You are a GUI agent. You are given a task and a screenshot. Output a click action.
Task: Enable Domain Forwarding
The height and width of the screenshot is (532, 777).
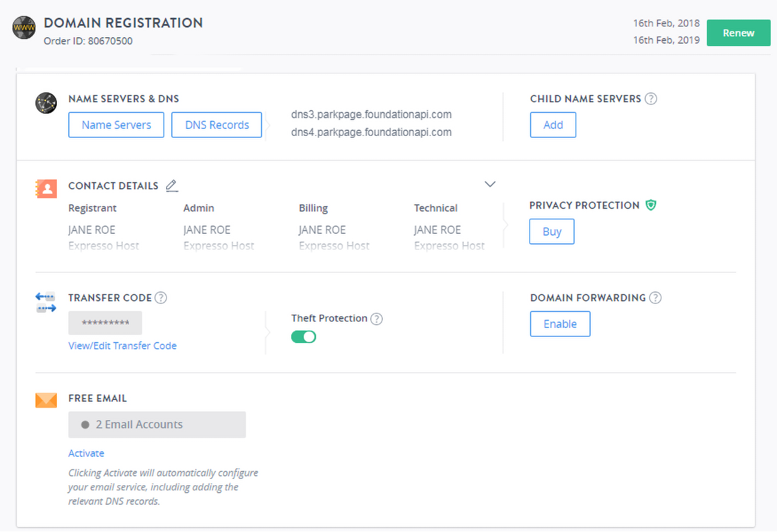pyautogui.click(x=560, y=324)
